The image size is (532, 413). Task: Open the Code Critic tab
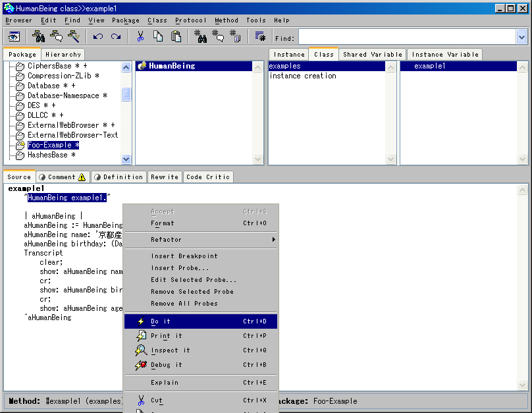208,177
